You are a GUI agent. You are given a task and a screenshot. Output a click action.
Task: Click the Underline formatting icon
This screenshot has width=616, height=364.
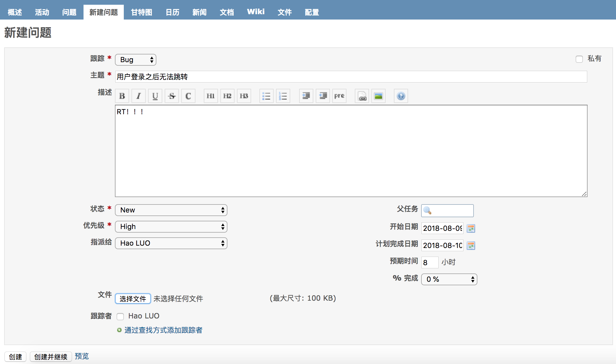[155, 95]
